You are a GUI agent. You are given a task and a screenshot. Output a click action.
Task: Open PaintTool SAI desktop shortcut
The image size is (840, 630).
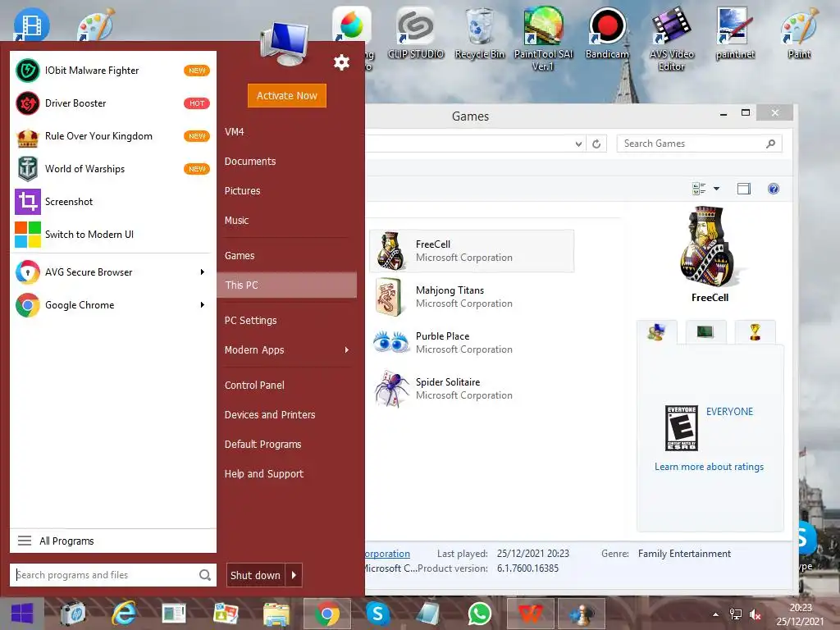[543, 39]
